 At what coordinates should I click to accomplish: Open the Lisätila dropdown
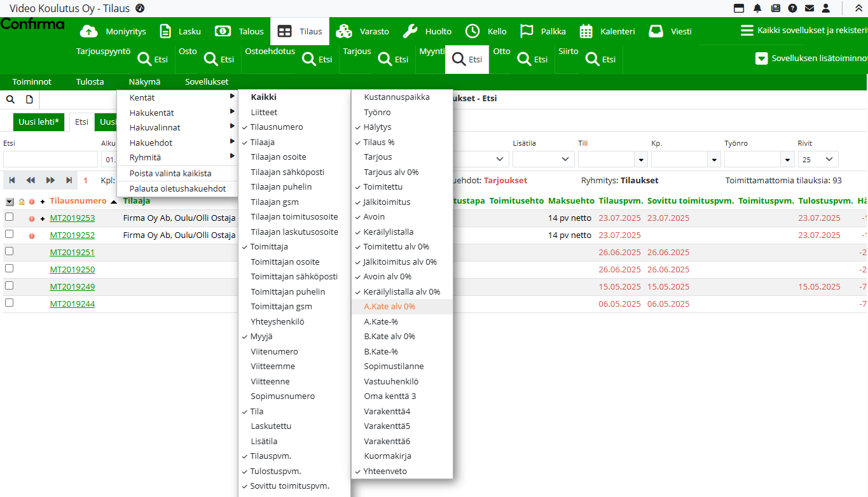click(x=542, y=159)
